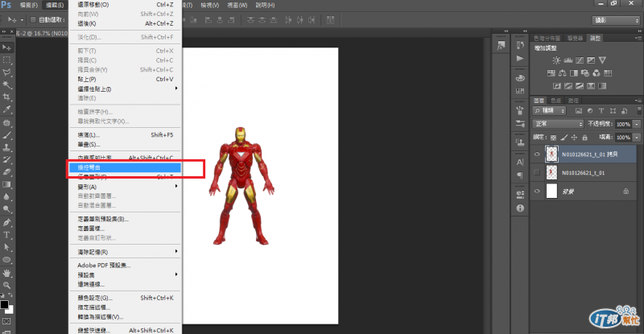
Task: Open the layer blend mode dropdown 正常
Action: [559, 124]
